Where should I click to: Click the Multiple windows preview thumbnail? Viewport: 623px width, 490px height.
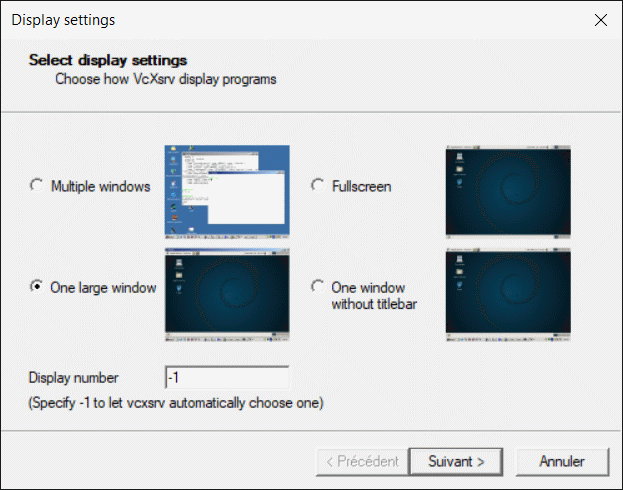[227, 192]
